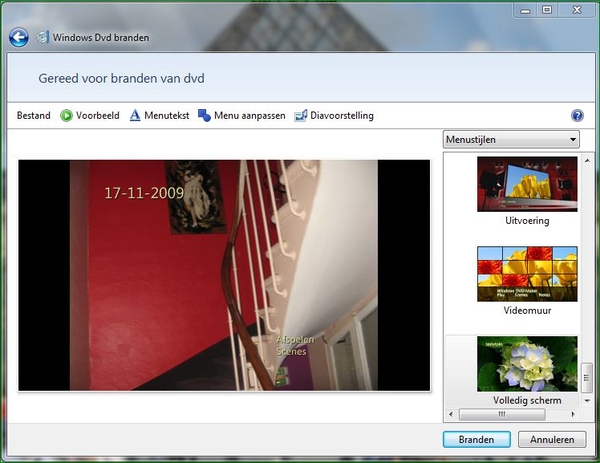Image resolution: width=600 pixels, height=463 pixels.
Task: Click the Gereed voor branden van dvd heading
Action: pos(121,78)
